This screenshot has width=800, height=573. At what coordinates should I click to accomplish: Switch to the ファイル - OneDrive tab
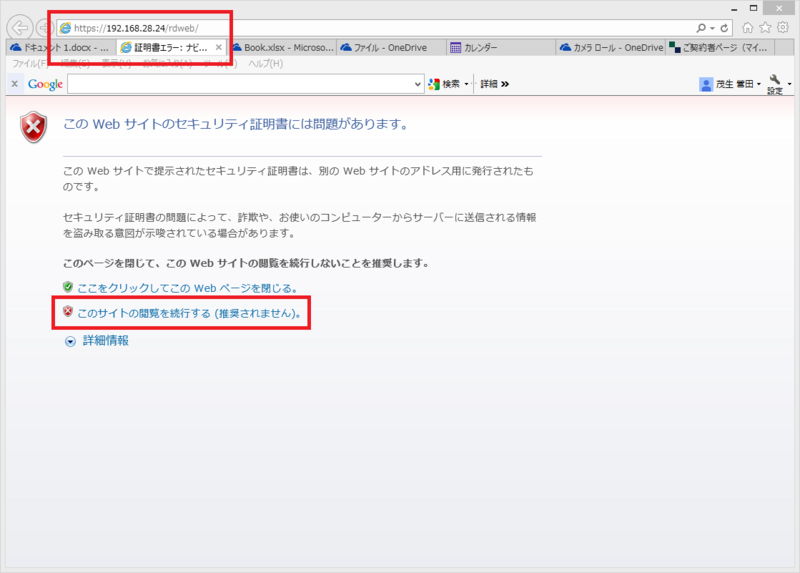tap(391, 47)
